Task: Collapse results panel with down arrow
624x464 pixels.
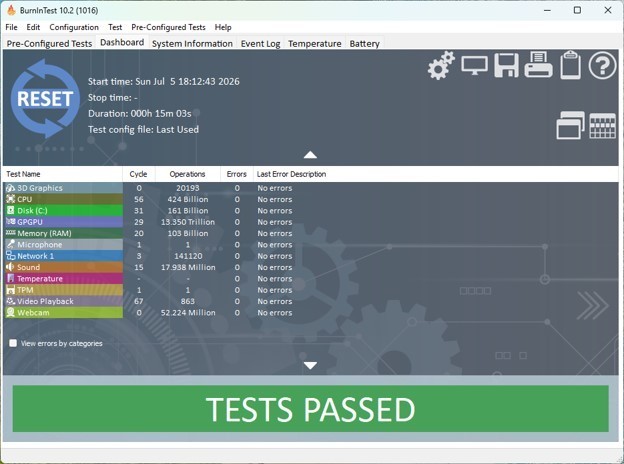Action: tap(310, 365)
